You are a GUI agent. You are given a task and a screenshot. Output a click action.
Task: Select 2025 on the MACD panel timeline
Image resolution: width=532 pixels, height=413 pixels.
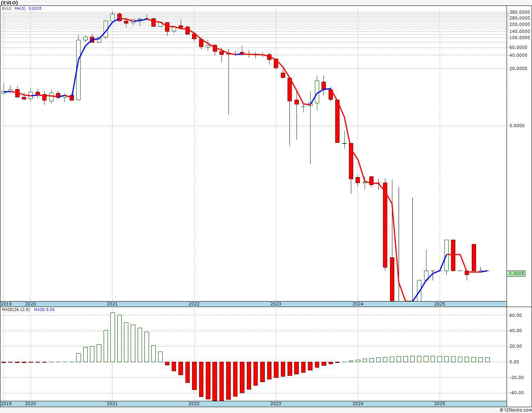440,404
